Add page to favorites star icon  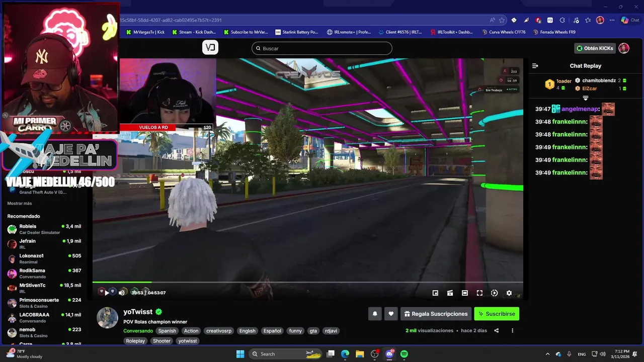click(x=502, y=20)
